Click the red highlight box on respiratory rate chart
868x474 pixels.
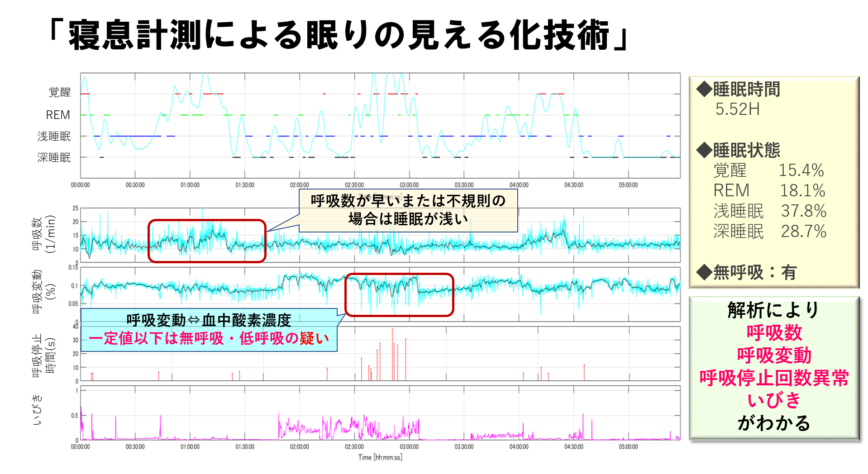(x=207, y=241)
